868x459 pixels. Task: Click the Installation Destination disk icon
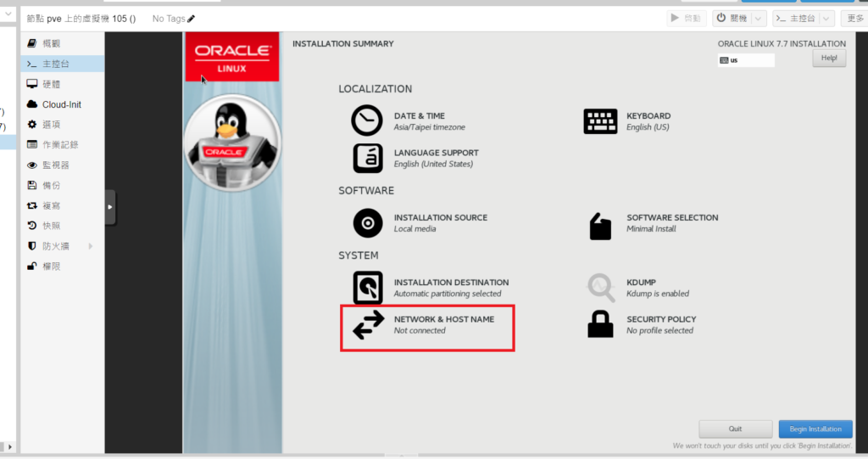[x=367, y=288]
